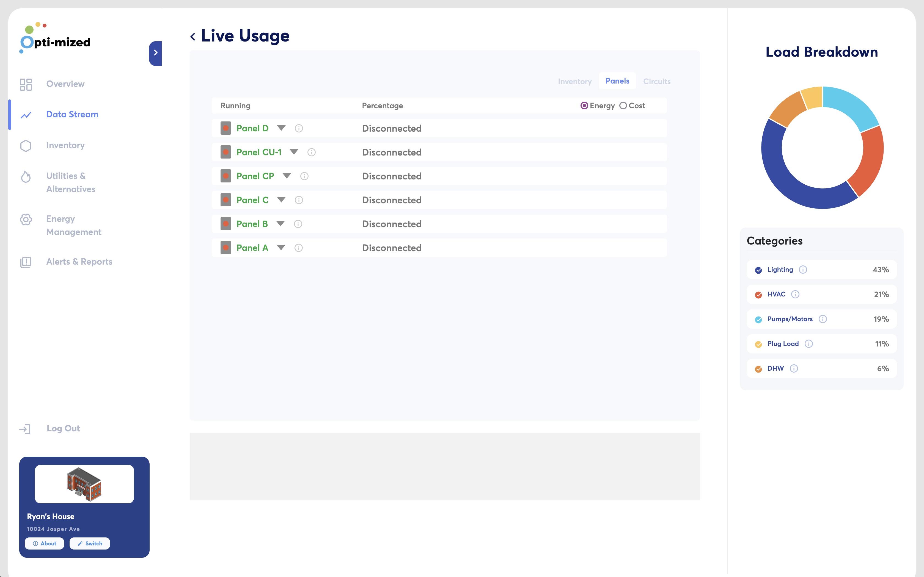Click the Inventory hexagon icon in sidebar

point(26,146)
